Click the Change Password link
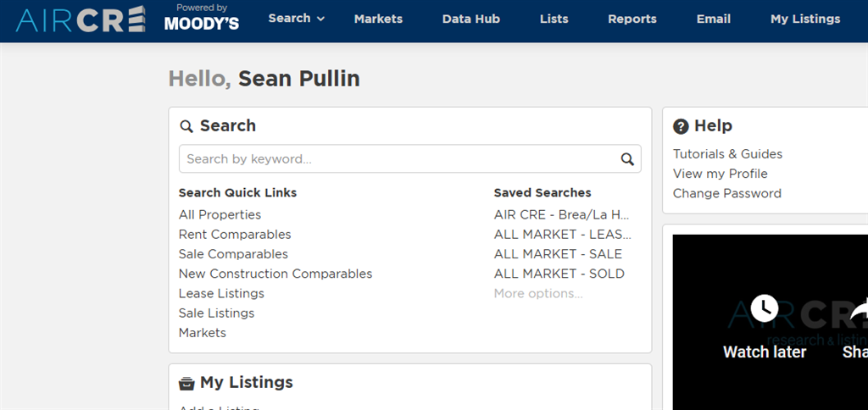 (727, 193)
